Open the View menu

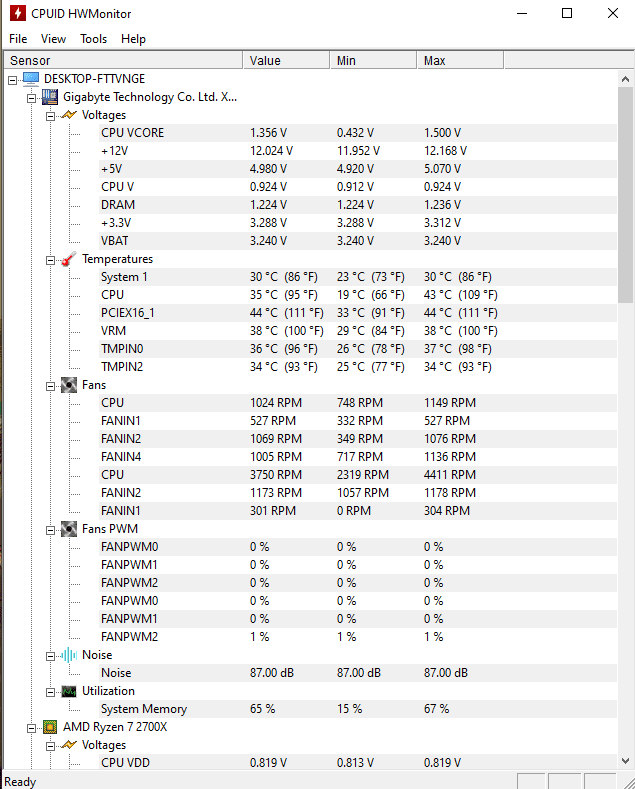(x=53, y=39)
